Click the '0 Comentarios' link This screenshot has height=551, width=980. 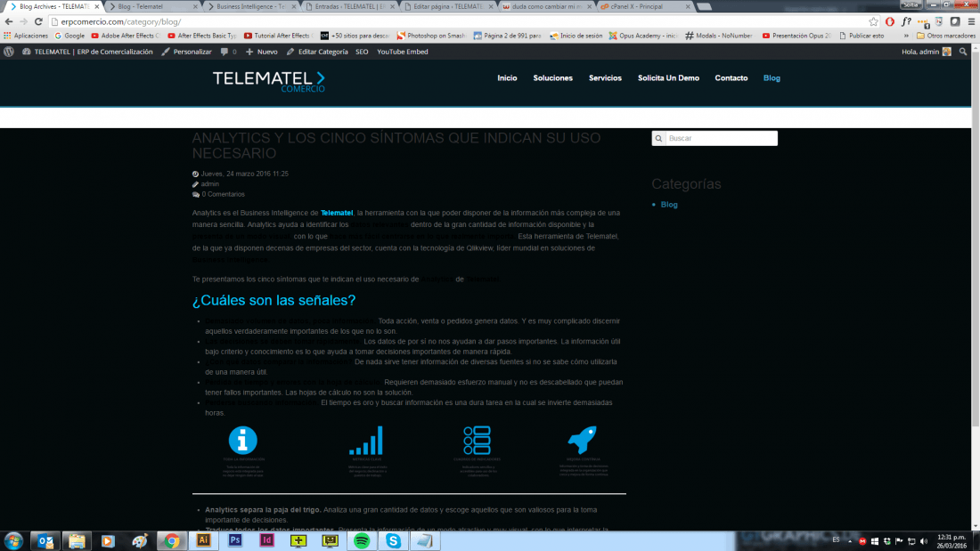(223, 194)
